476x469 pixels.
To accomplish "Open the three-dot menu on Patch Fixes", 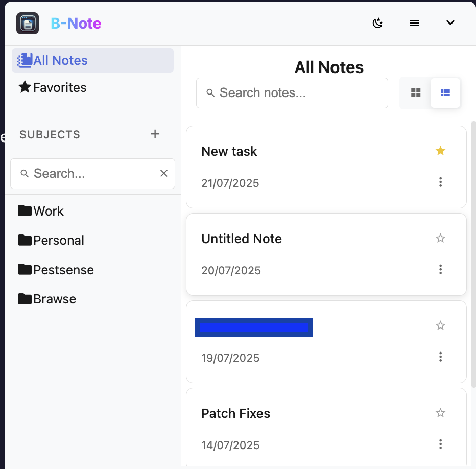I will tap(440, 443).
